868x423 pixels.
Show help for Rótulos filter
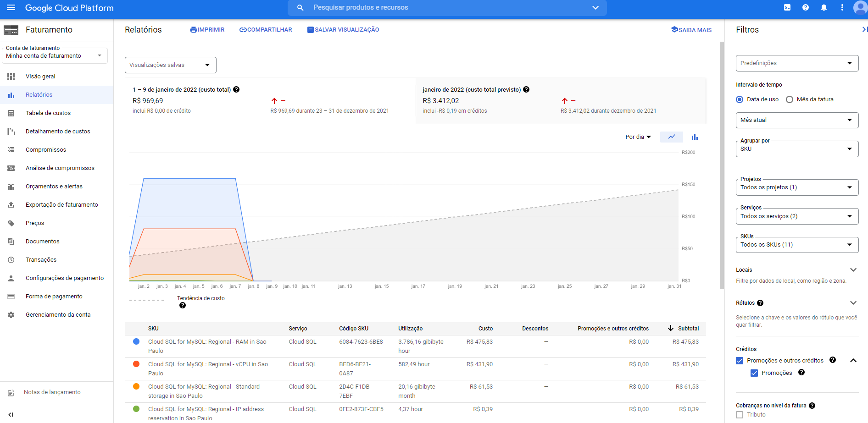[760, 303]
